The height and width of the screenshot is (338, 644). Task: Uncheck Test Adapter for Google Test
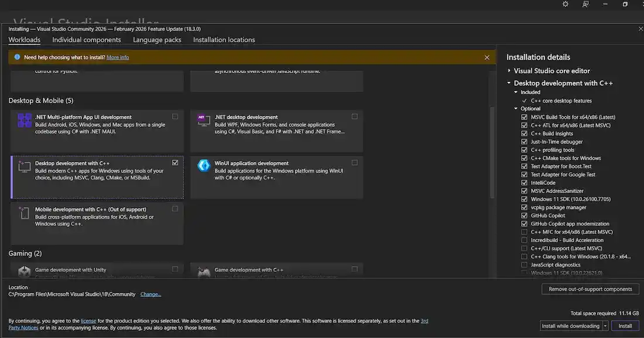(524, 174)
